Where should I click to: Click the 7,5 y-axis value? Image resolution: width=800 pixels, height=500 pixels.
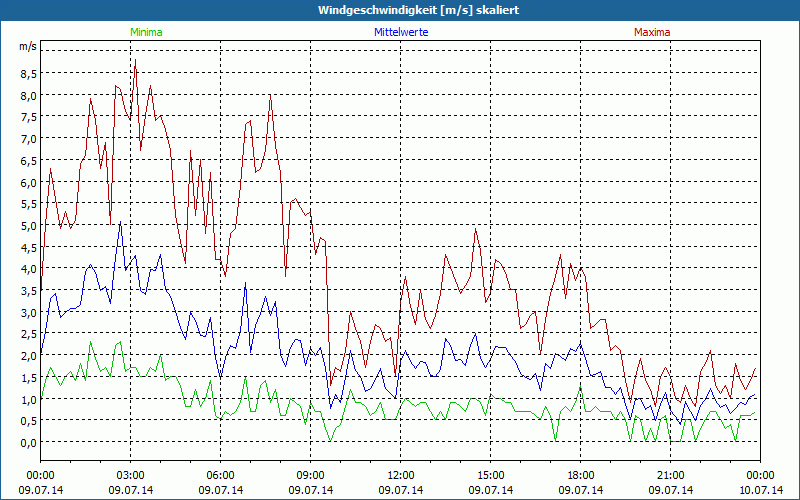tap(29, 117)
